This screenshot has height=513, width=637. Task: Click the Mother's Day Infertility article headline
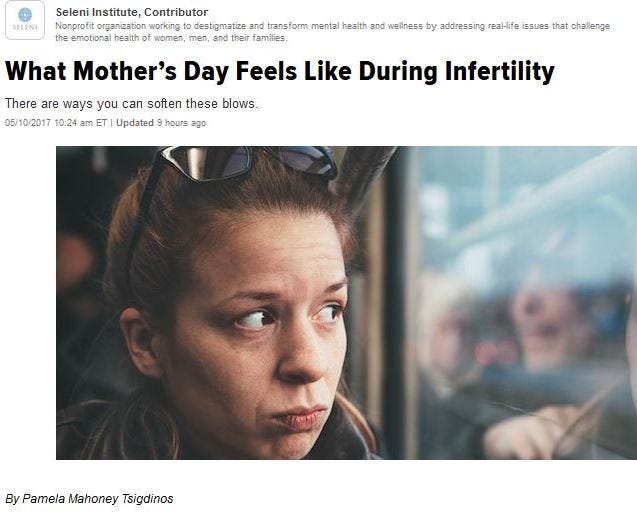pos(280,71)
